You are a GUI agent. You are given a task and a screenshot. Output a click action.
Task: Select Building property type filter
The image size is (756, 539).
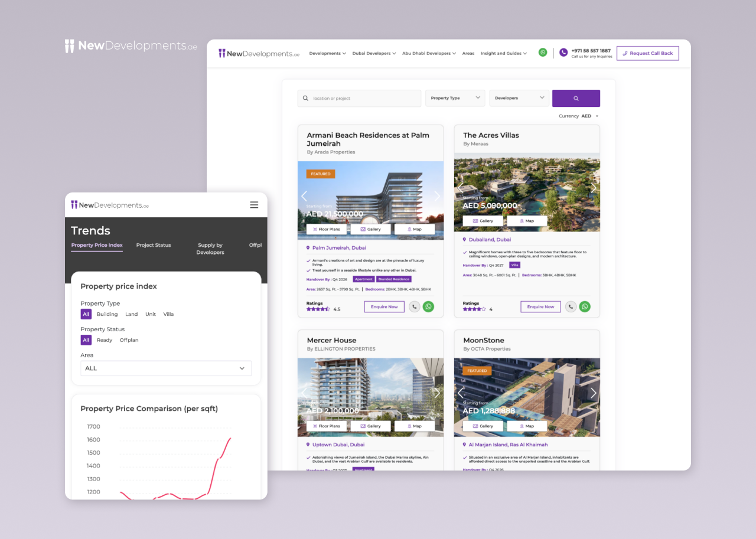107,314
